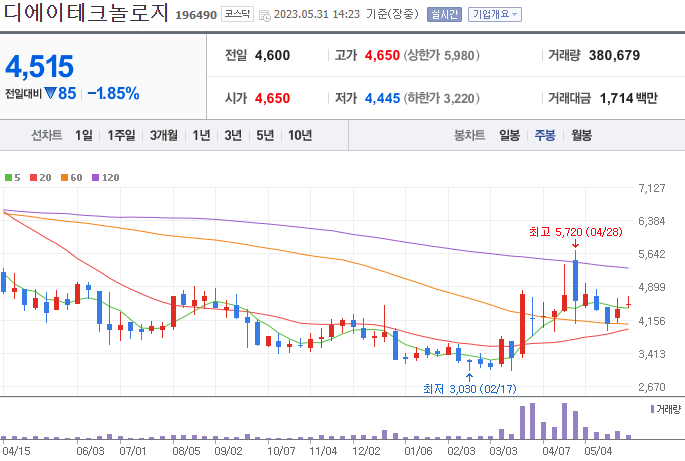Select the 1일 line chart tab
Screen dimensions: 685x461
point(83,135)
